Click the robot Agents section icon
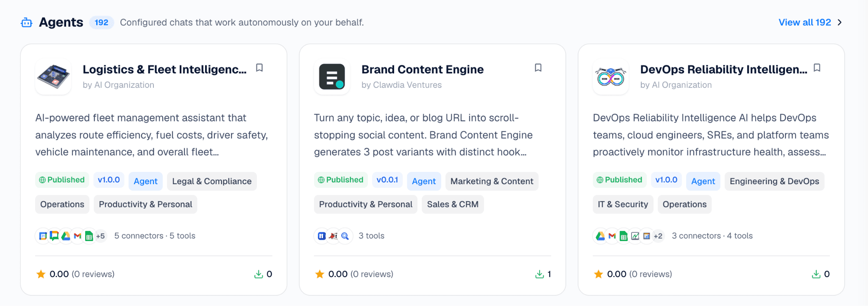The height and width of the screenshot is (306, 868). (x=27, y=22)
